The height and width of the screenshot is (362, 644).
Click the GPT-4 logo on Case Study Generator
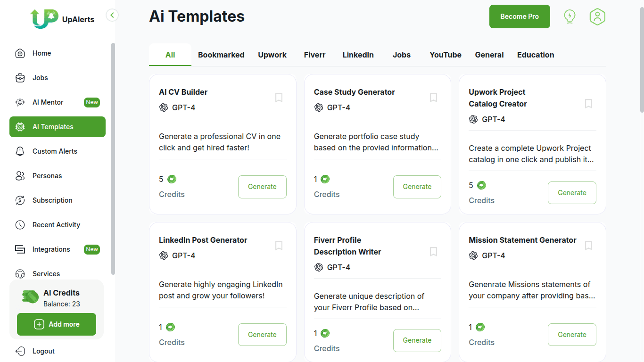pos(319,107)
